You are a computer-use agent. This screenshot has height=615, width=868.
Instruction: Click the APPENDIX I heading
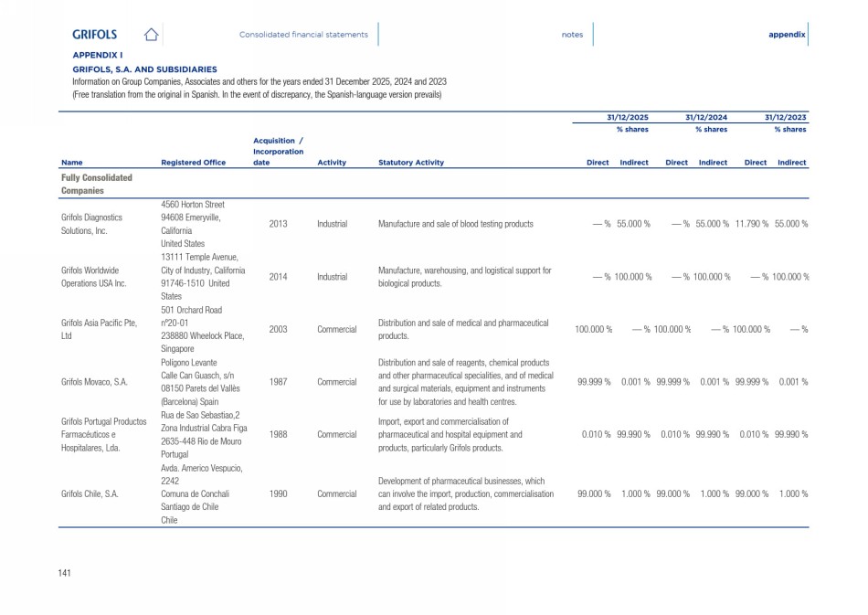[98, 56]
